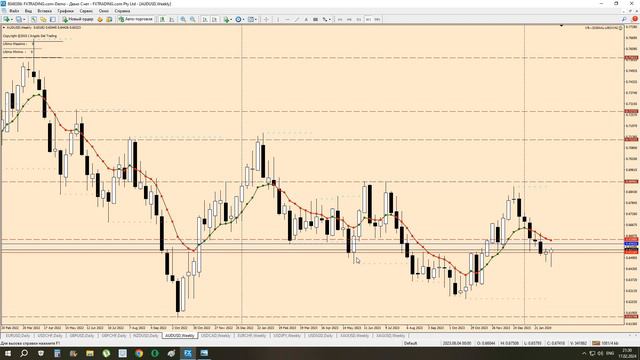Toggle chart auto scroll icon

coord(205,19)
